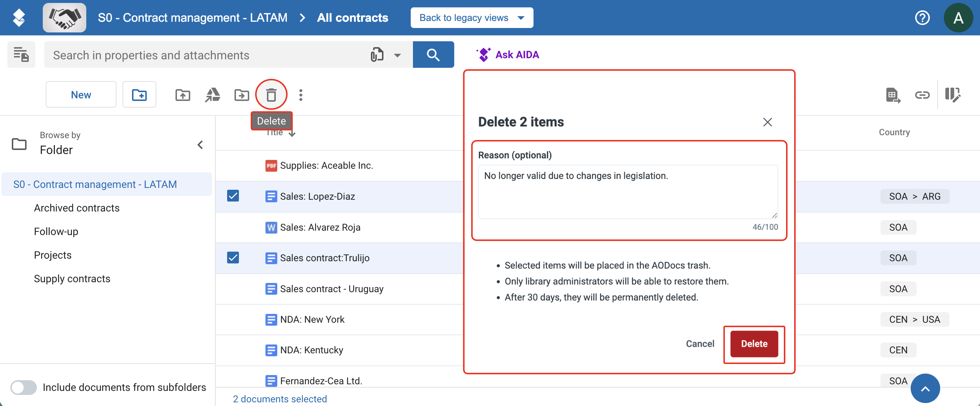Click the attachment search options icon

pos(377,55)
